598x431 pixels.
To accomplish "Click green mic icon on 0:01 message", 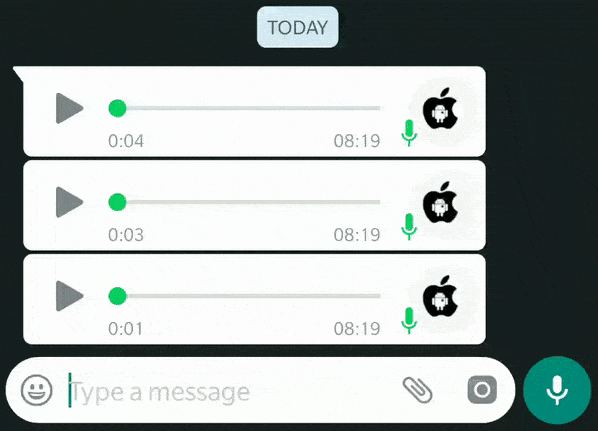I will (409, 320).
